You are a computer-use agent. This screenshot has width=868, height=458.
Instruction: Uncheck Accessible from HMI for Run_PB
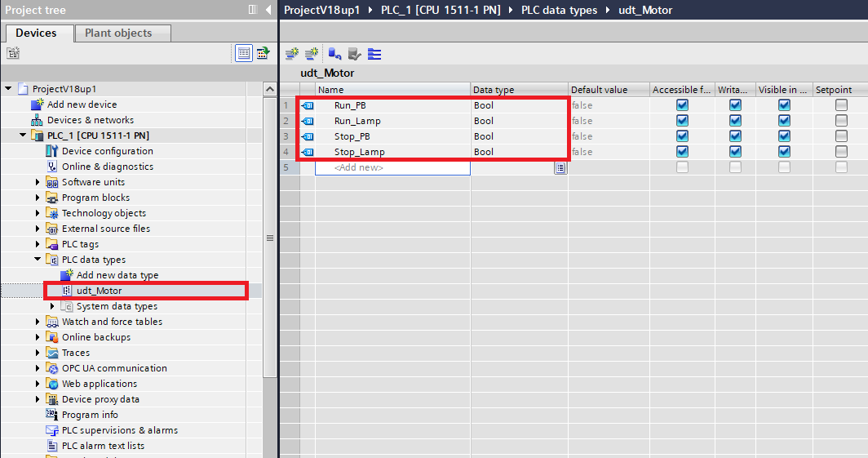tap(682, 104)
